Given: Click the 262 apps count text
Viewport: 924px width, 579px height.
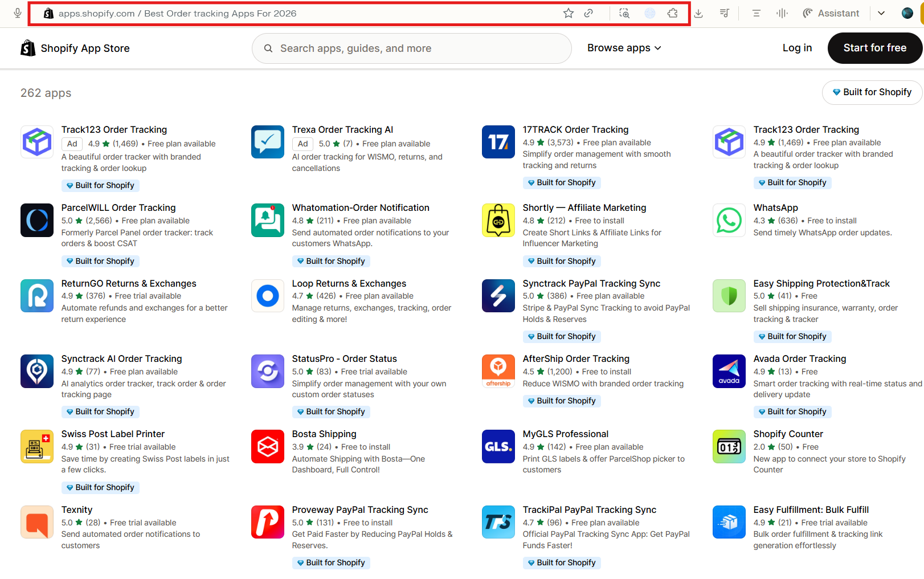Looking at the screenshot, I should coord(46,93).
